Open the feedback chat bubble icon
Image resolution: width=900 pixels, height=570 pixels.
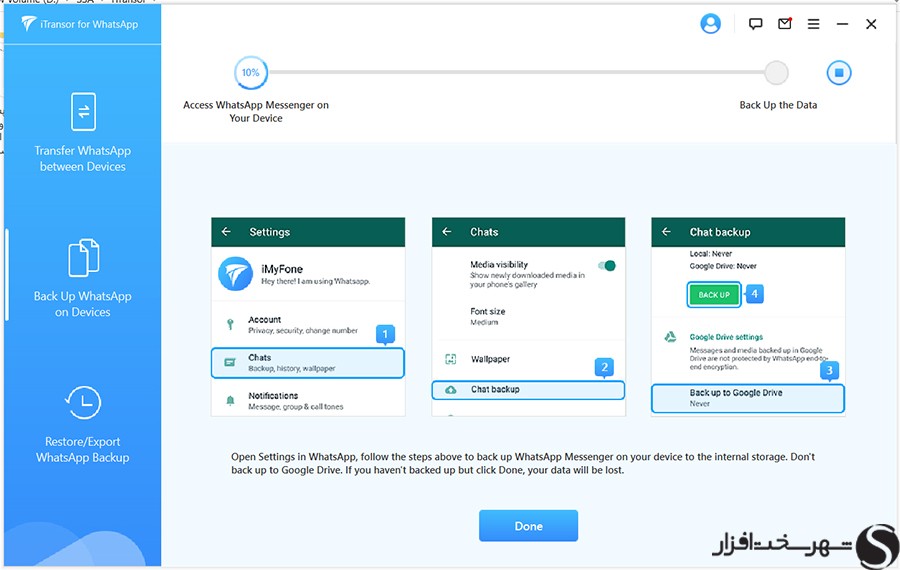[755, 24]
